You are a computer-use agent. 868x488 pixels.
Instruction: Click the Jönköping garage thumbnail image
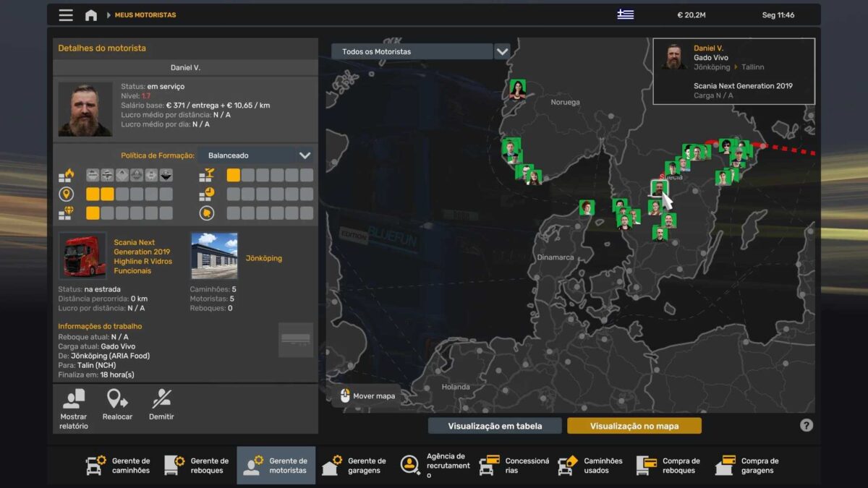[214, 256]
